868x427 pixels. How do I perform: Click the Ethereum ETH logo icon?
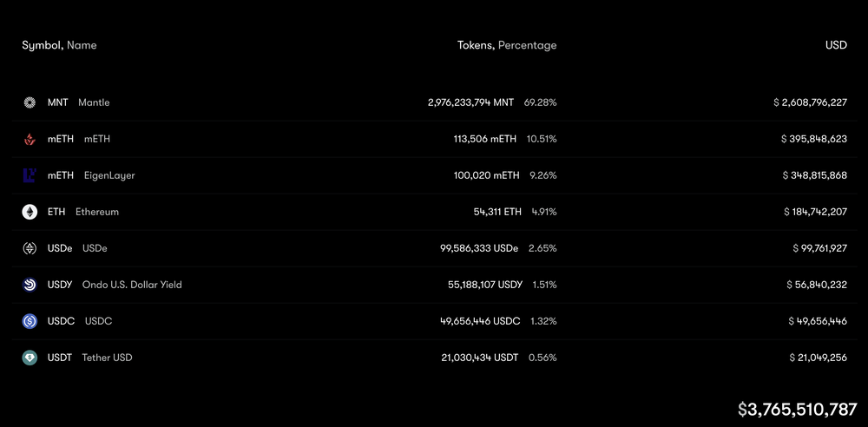[x=30, y=212]
